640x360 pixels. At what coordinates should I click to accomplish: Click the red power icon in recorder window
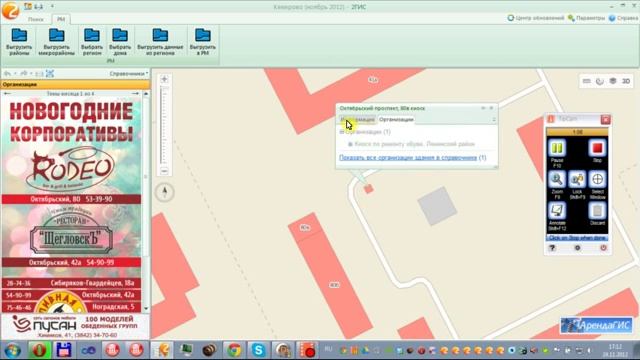coord(603,248)
